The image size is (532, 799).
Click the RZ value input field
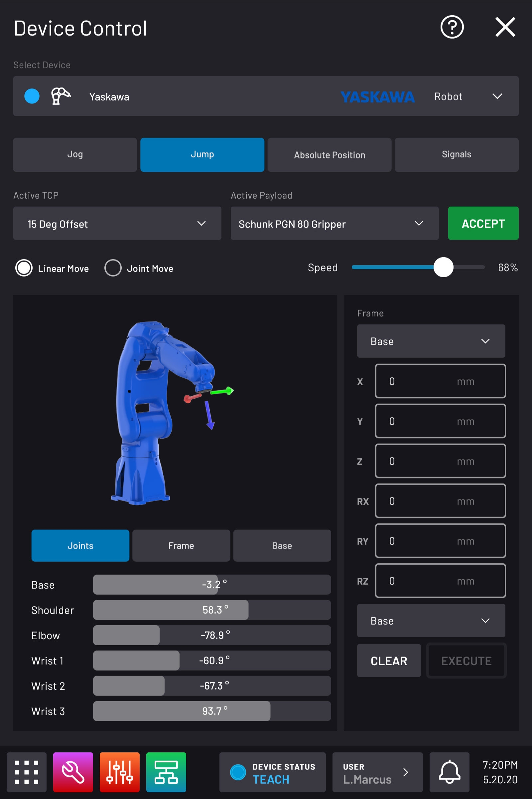pyautogui.click(x=440, y=581)
